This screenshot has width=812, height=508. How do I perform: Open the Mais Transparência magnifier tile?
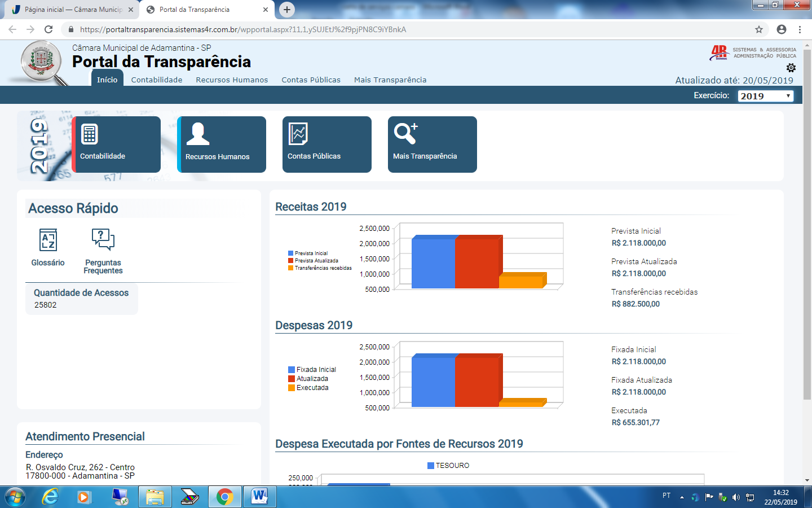[432, 144]
